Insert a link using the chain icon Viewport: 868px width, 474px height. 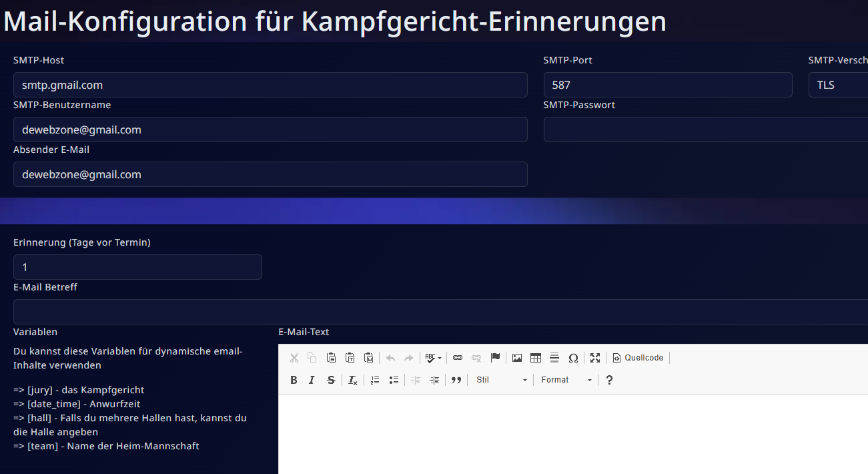(x=457, y=358)
